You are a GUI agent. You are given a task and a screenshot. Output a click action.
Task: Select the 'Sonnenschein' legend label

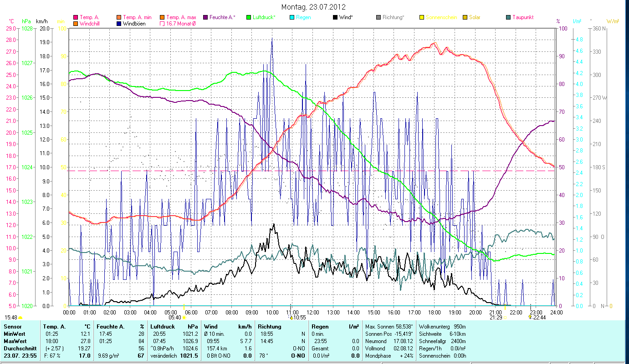pos(441,17)
